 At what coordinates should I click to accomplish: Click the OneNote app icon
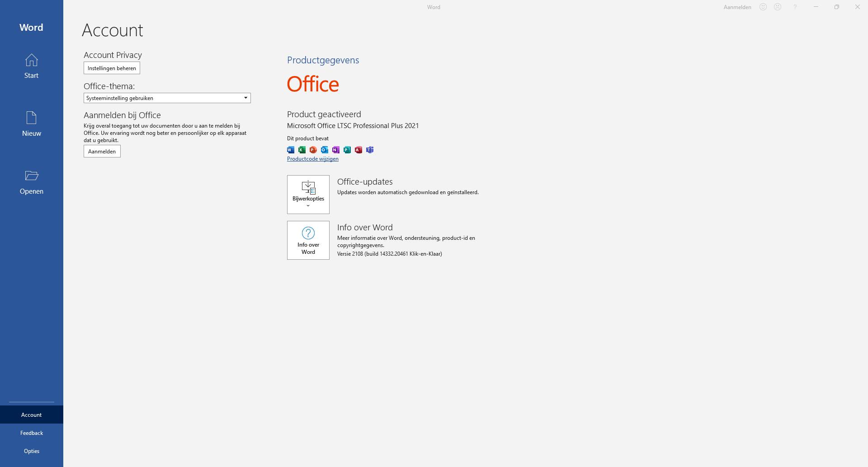point(336,150)
